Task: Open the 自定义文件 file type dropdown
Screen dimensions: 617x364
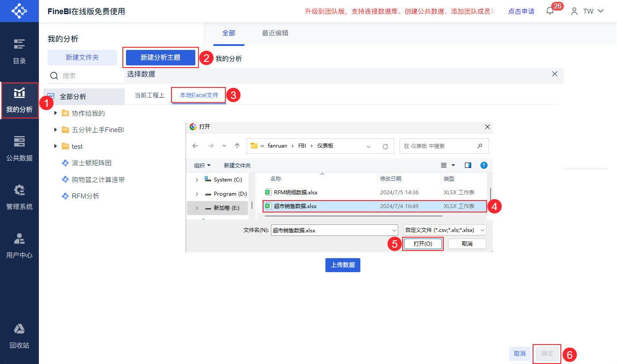Action: pyautogui.click(x=482, y=230)
